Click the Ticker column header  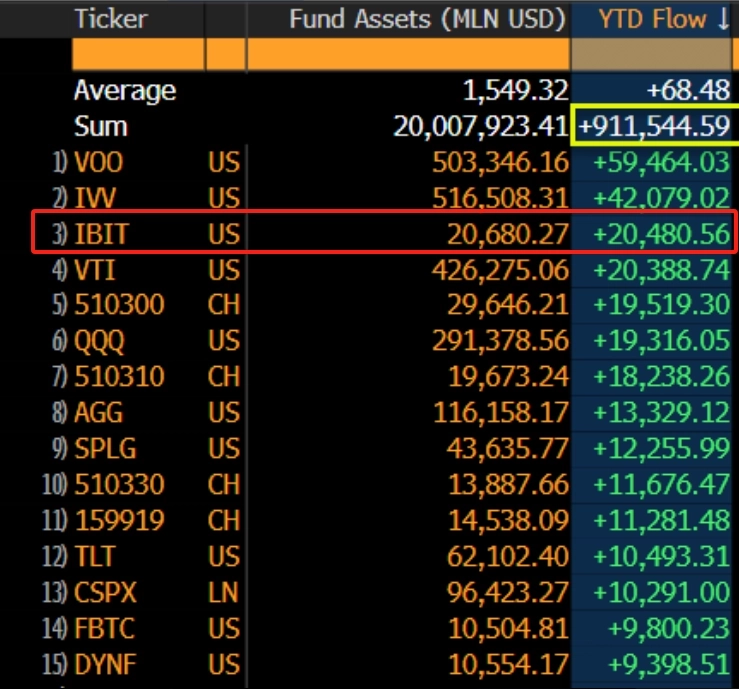coord(110,19)
